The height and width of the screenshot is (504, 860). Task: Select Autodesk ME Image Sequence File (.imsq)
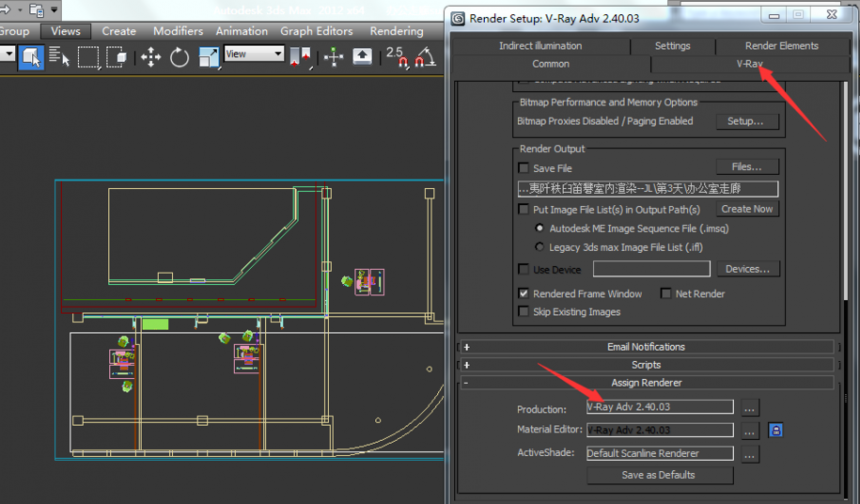[540, 228]
